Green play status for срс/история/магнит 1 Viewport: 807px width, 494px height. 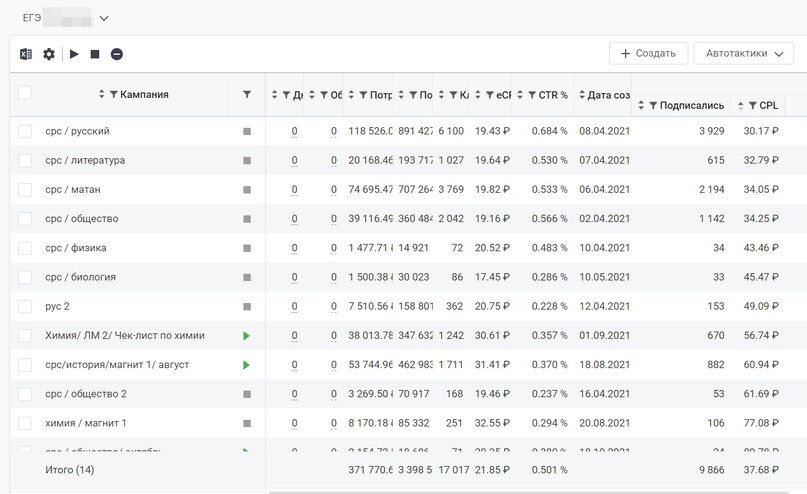(x=246, y=365)
